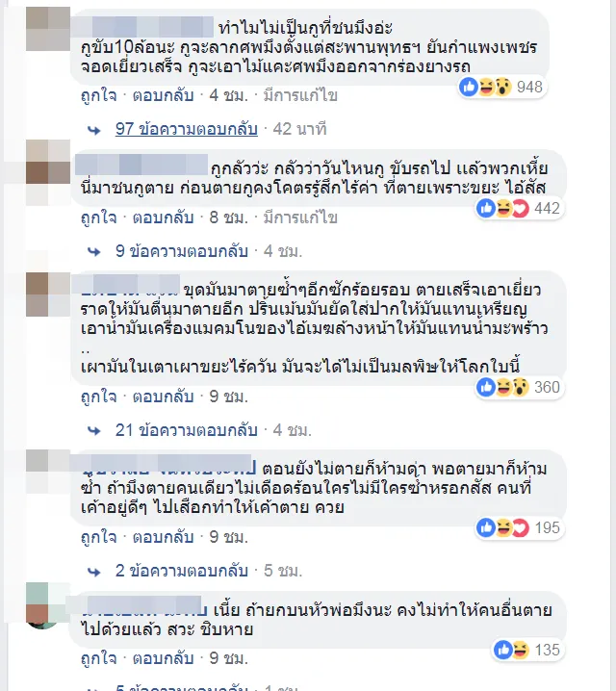Click the haha reaction emoji beside 360

[502, 387]
